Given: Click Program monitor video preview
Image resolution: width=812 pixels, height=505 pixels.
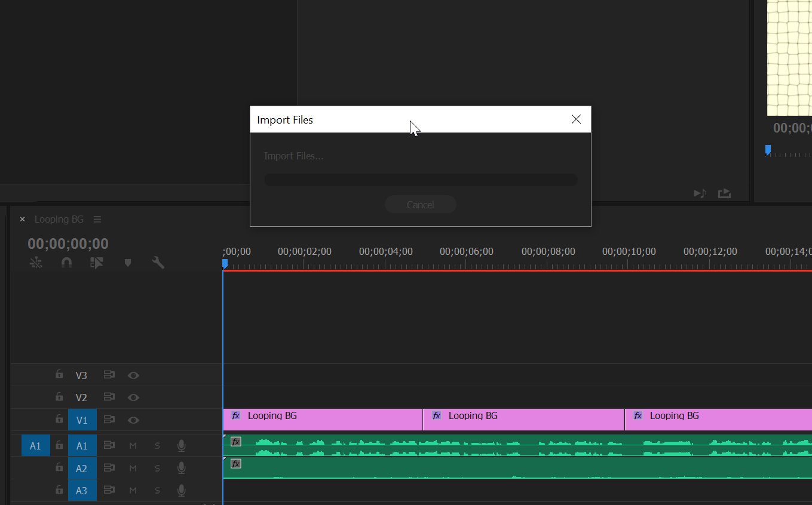Looking at the screenshot, I should click(x=789, y=58).
